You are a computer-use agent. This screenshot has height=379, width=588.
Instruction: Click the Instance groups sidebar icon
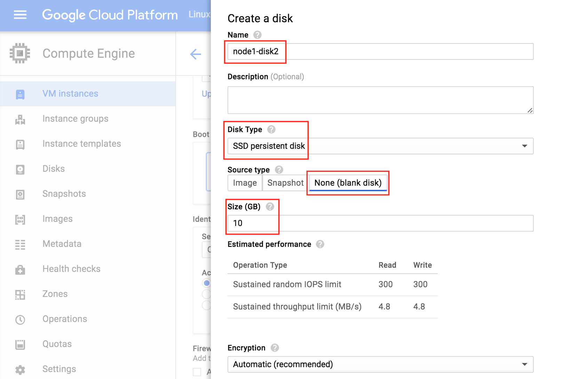coord(20,119)
